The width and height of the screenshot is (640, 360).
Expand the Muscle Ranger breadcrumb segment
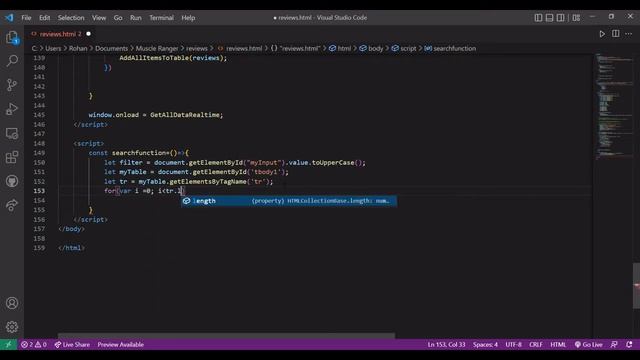pos(157,48)
